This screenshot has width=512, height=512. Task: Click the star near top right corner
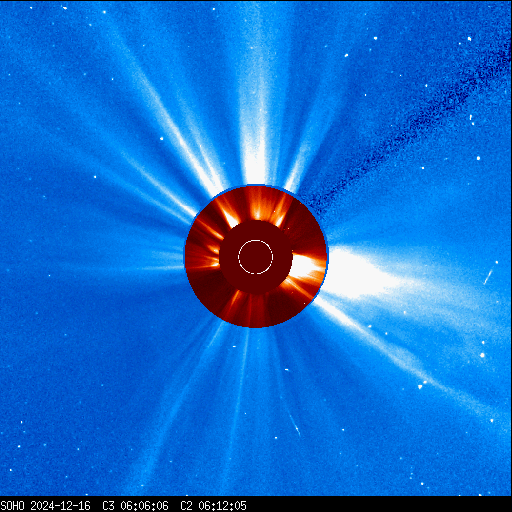[x=469, y=39]
